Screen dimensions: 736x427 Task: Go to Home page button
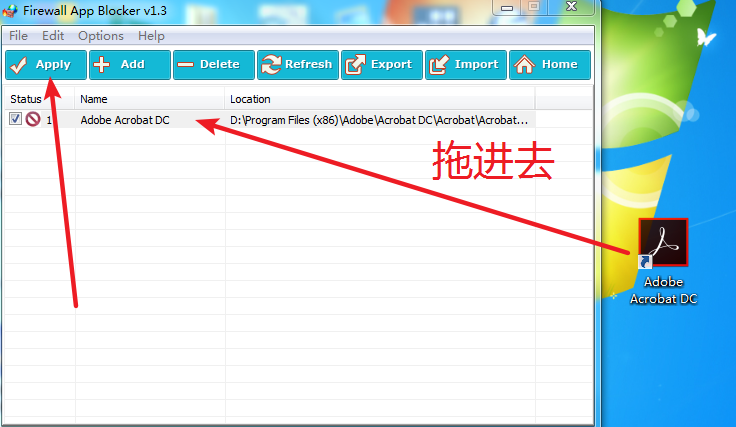[x=550, y=65]
